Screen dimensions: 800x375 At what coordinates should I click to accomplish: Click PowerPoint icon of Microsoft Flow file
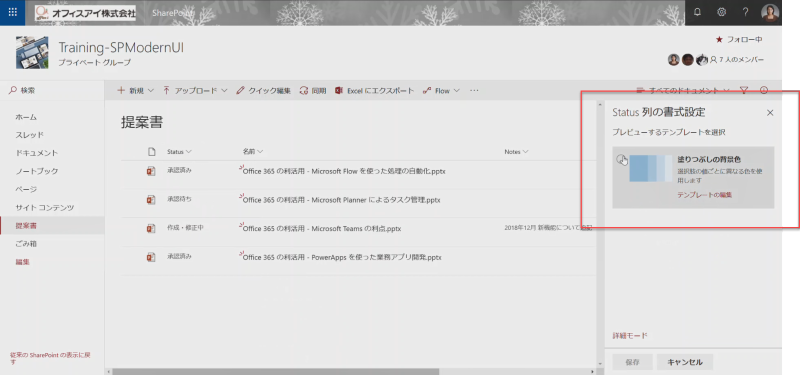click(x=151, y=171)
